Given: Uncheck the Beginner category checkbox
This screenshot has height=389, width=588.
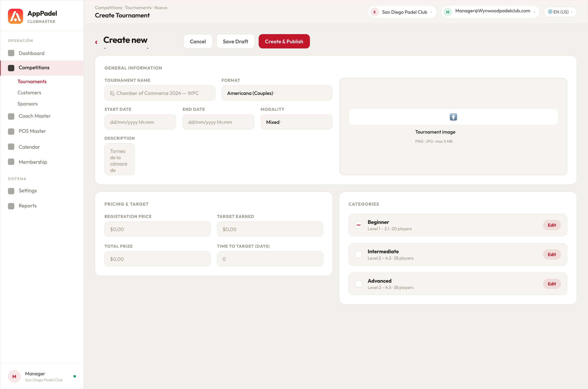Looking at the screenshot, I should [x=358, y=225].
